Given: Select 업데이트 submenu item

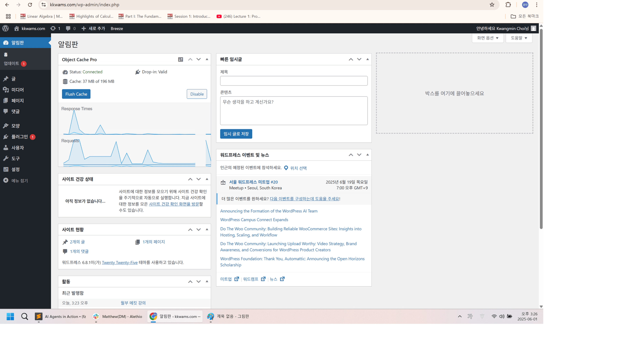Looking at the screenshot, I should point(11,64).
